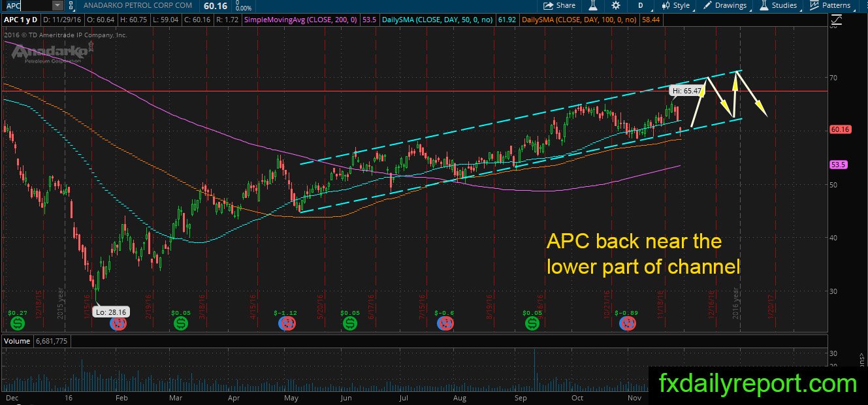Open the flask (thinkScript lab) icon
This screenshot has width=868, height=405.
coord(594,5)
